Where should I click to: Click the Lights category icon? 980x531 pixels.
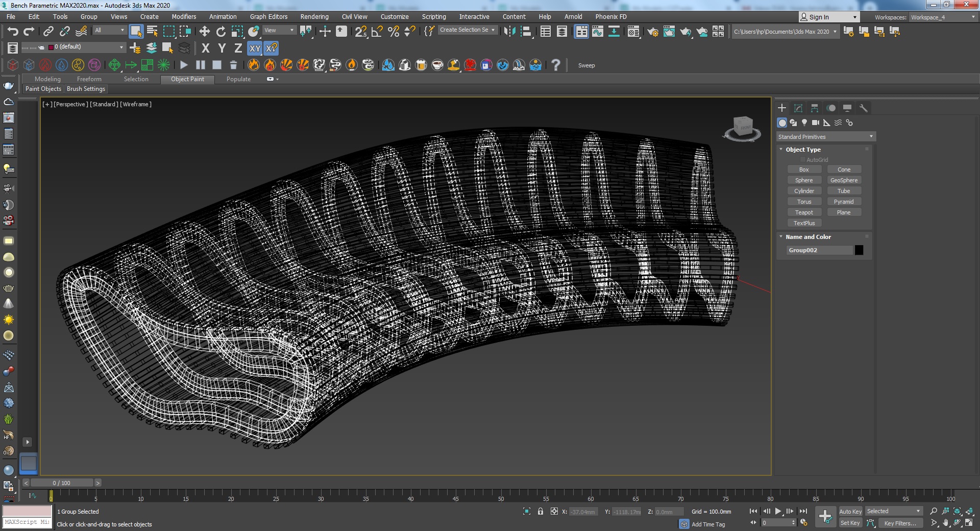pos(804,123)
